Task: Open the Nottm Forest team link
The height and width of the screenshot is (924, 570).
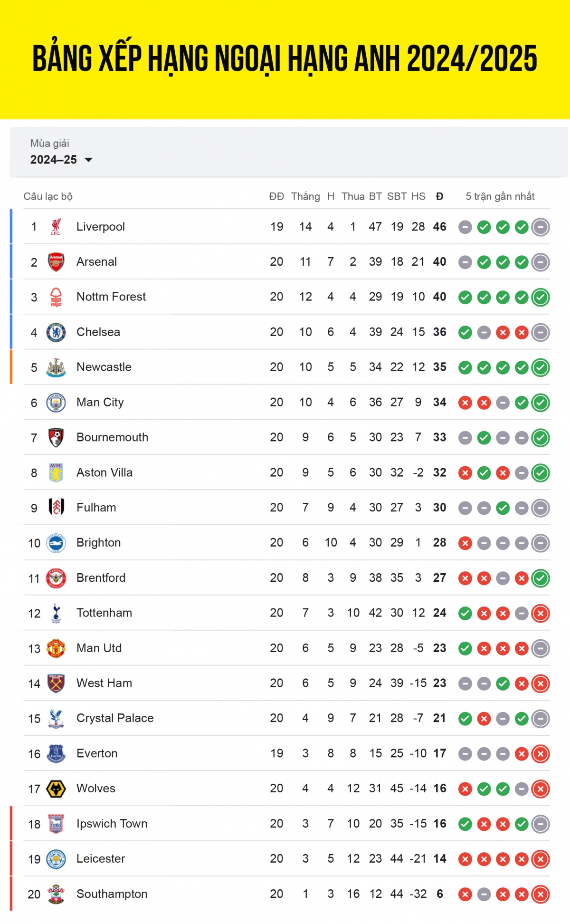Action: (111, 297)
